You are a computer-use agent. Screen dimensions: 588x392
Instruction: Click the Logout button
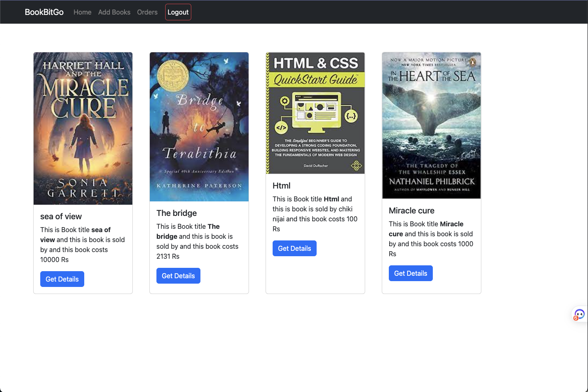click(x=178, y=12)
